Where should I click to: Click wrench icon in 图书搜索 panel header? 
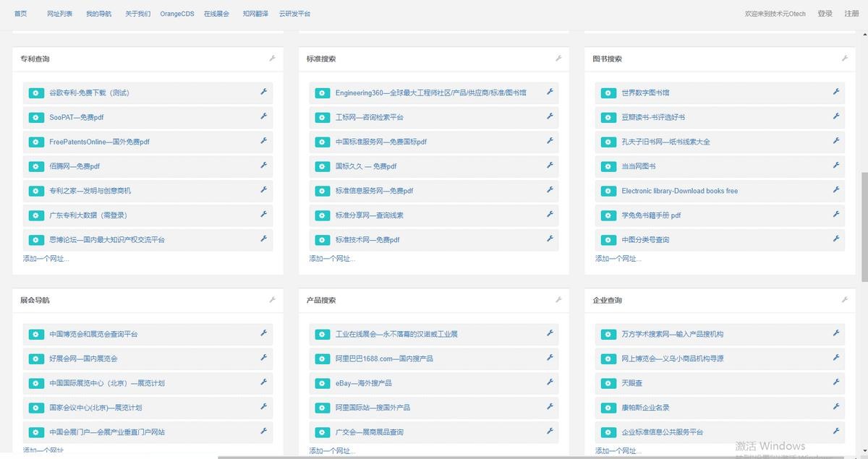844,59
